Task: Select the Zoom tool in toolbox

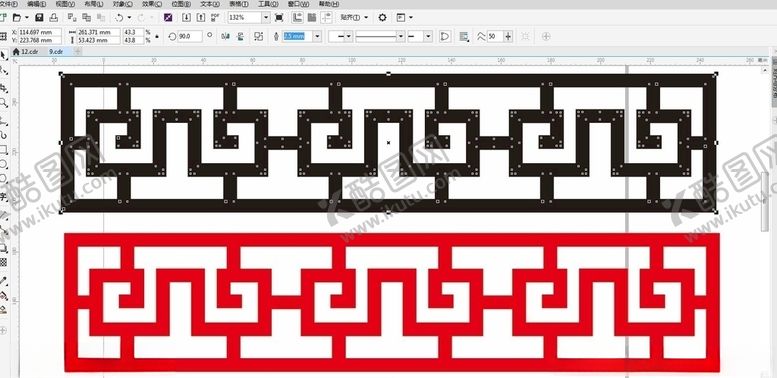Action: point(4,103)
